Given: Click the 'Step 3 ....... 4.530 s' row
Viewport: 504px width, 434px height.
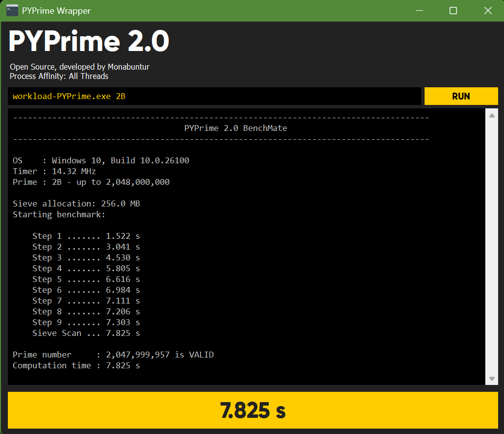Looking at the screenshot, I should (x=86, y=258).
